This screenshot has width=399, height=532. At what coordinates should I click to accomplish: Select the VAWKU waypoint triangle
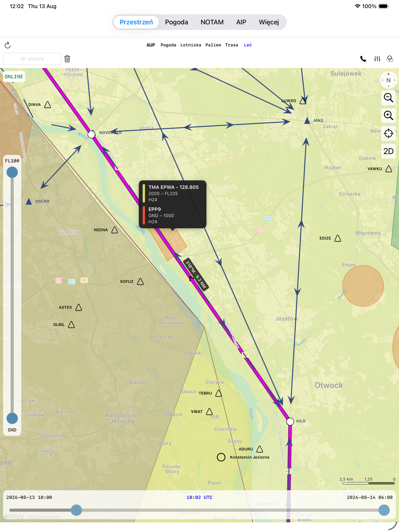point(389,169)
